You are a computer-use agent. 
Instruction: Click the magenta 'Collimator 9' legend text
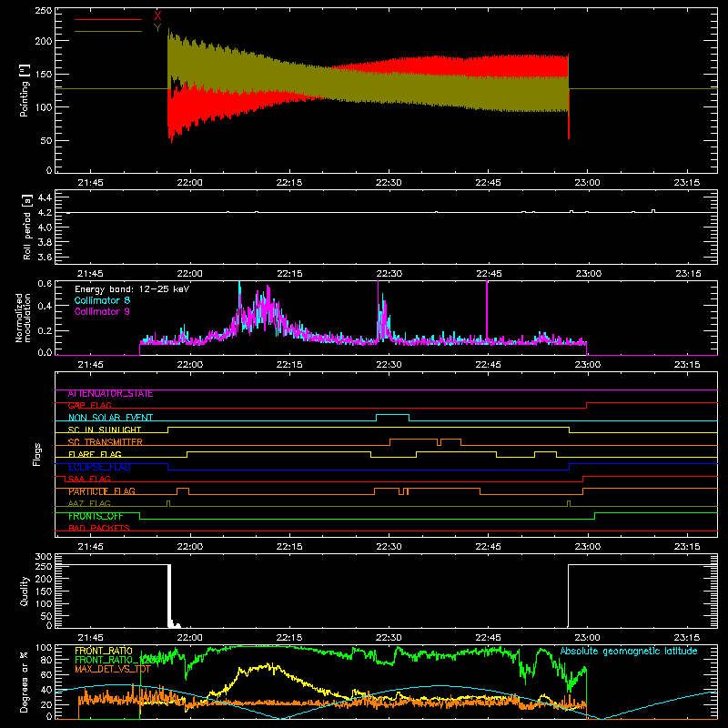(x=102, y=311)
